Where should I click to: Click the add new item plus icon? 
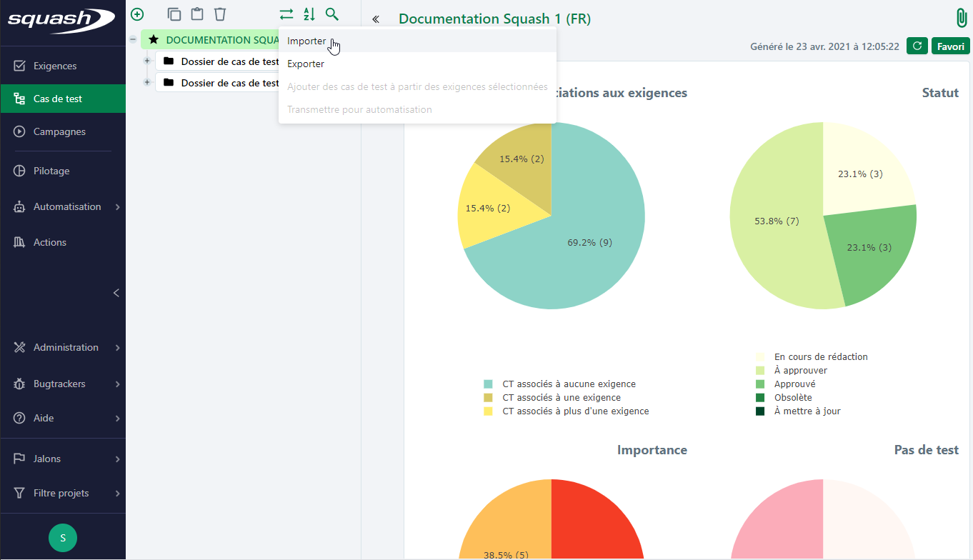[x=137, y=14]
